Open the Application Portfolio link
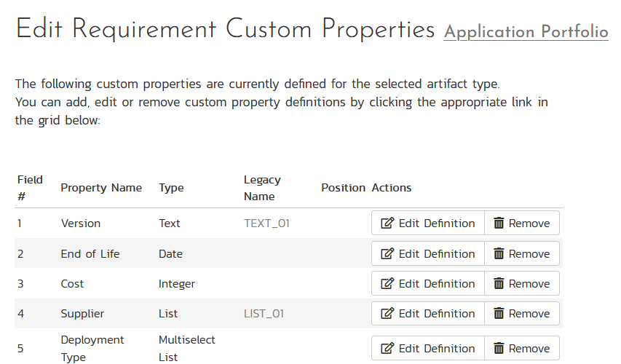This screenshot has height=364, width=621. point(526,32)
